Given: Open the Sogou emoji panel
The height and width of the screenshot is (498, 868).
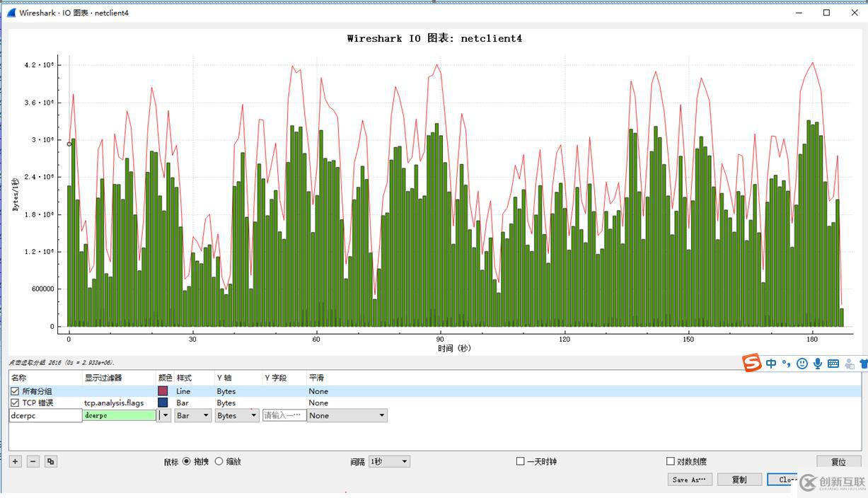Looking at the screenshot, I should point(802,364).
